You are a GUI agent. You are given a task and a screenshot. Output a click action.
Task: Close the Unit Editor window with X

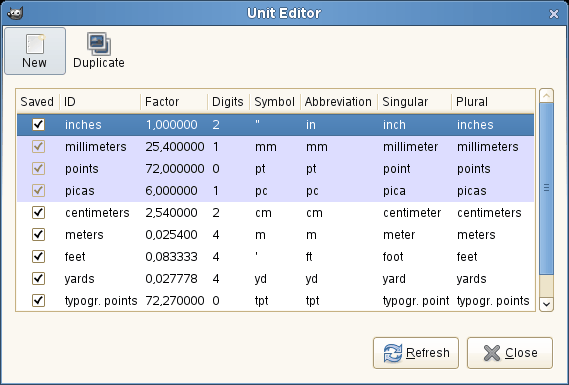(x=554, y=14)
